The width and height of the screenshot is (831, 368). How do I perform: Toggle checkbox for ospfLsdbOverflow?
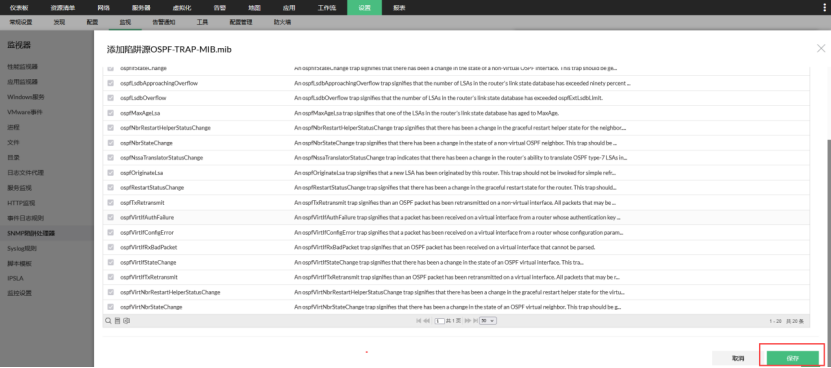[111, 98]
